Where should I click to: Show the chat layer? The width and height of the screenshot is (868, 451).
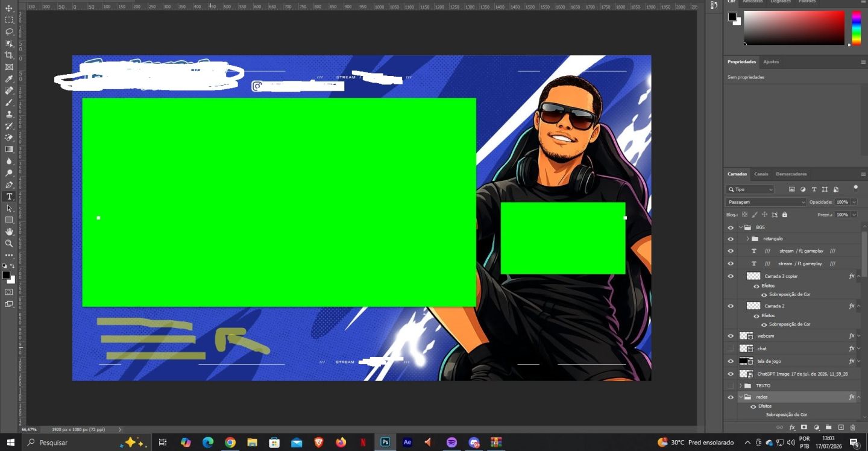click(731, 348)
